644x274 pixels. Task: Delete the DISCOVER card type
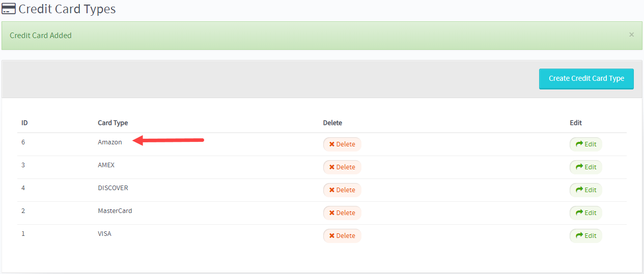(x=342, y=190)
